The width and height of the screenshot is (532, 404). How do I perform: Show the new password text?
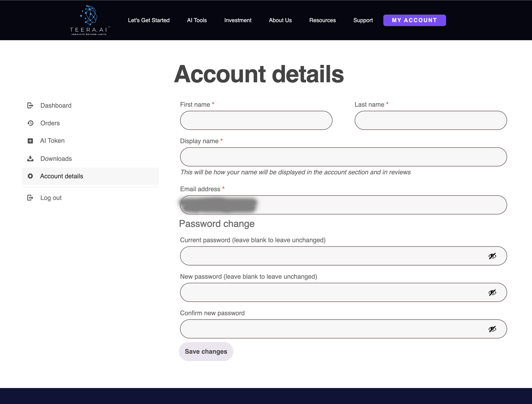coord(492,292)
